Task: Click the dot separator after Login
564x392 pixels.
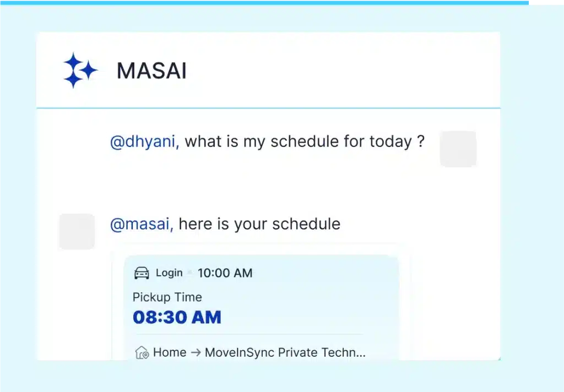Action: (x=190, y=273)
